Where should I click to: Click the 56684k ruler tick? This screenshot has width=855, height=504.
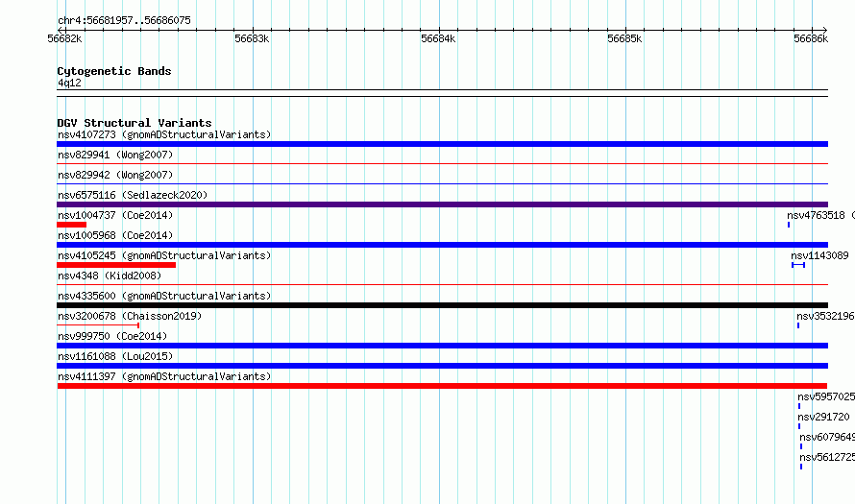pos(438,38)
